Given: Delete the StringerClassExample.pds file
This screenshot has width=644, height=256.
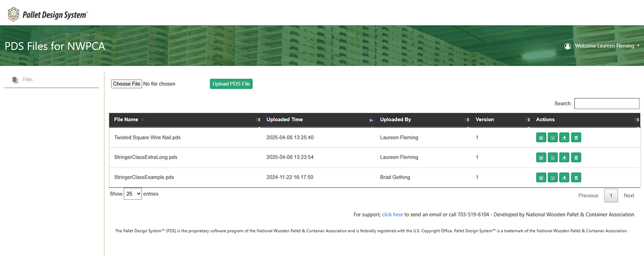Looking at the screenshot, I should 577,178.
